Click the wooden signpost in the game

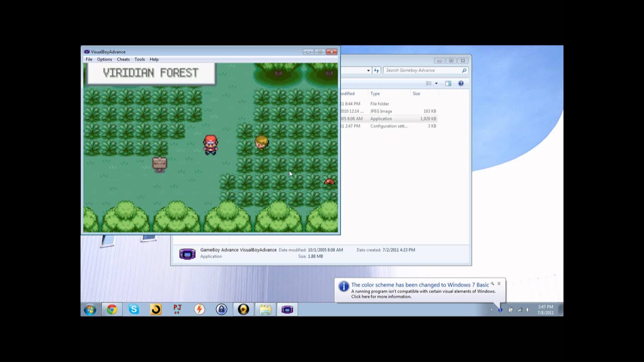[x=159, y=164]
